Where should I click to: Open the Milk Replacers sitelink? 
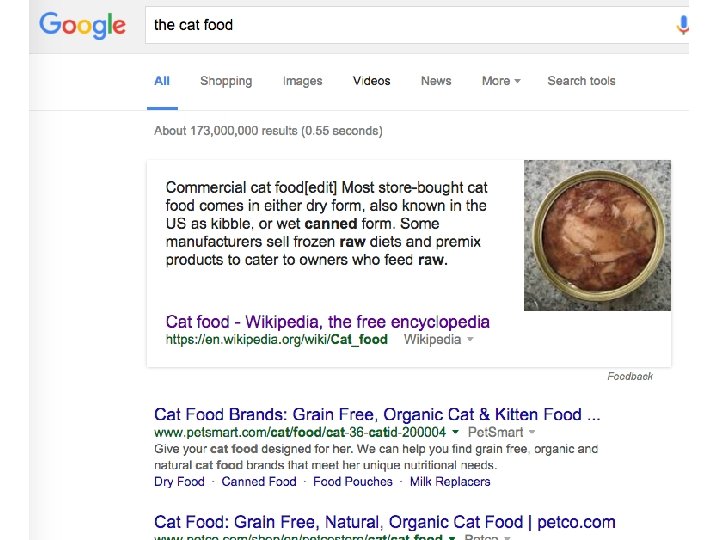pos(450,482)
